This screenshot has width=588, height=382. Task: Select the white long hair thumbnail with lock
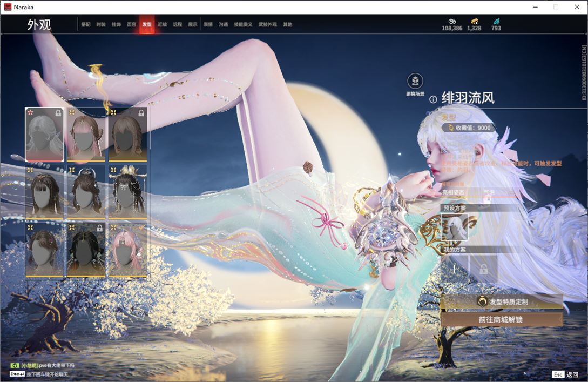coord(45,135)
